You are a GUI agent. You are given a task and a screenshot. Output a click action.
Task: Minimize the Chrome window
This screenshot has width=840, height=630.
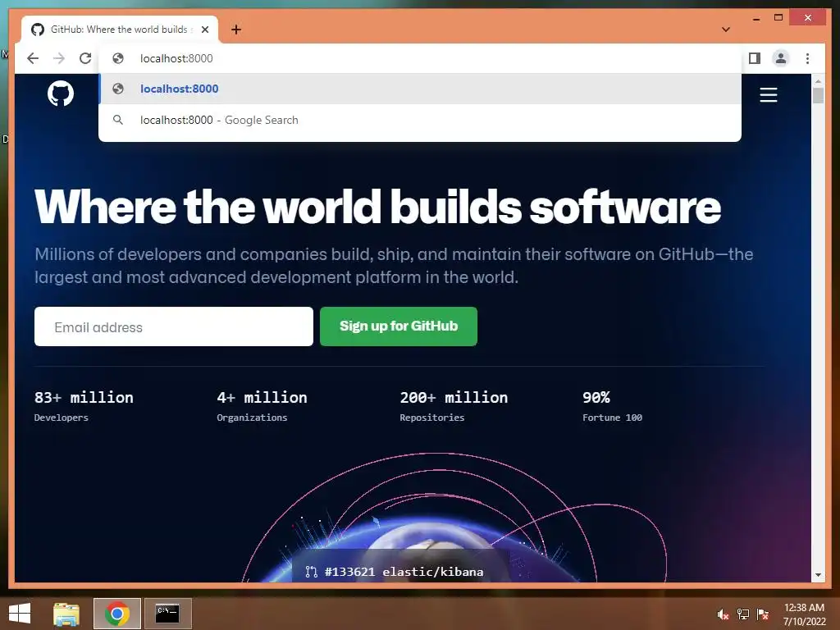[756, 18]
